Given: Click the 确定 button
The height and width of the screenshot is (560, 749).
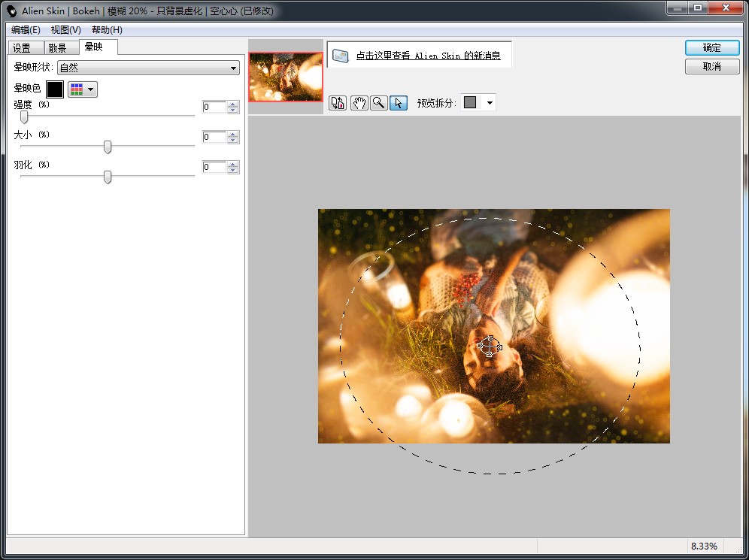Looking at the screenshot, I should click(711, 47).
